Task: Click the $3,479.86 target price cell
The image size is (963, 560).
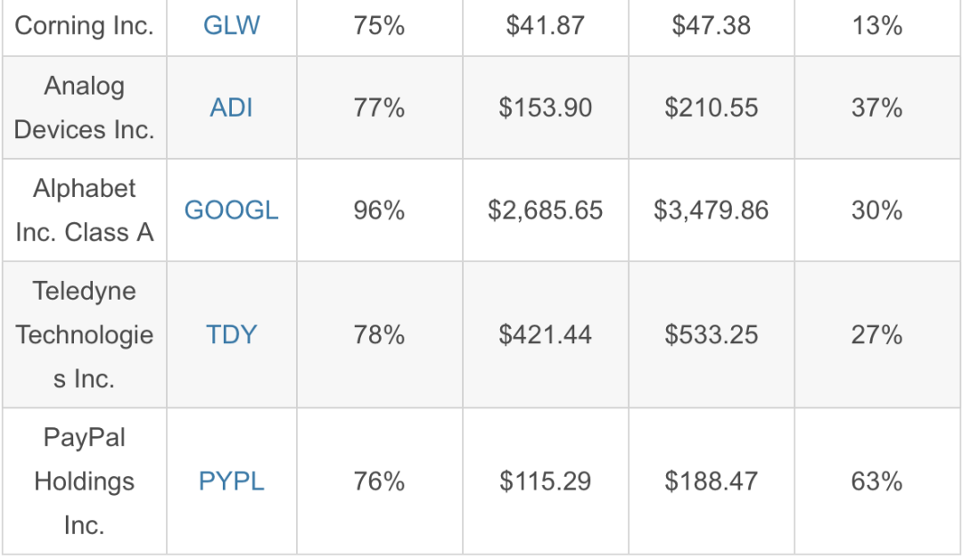Action: click(x=712, y=210)
